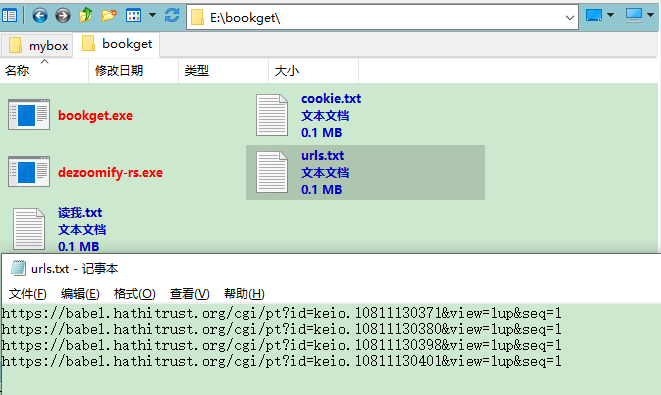Open dropdown beside the gray computer icon
This screenshot has height=395, width=661.
tap(650, 16)
